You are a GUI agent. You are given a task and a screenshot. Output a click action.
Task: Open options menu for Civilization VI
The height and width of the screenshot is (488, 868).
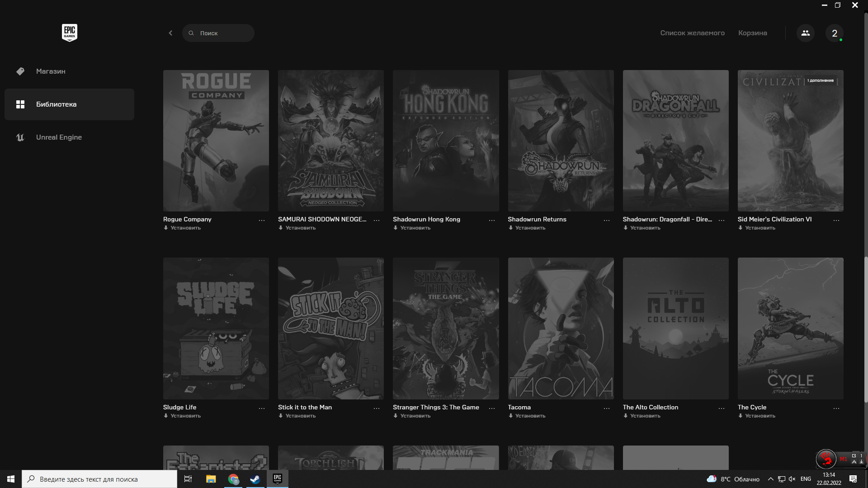(836, 220)
